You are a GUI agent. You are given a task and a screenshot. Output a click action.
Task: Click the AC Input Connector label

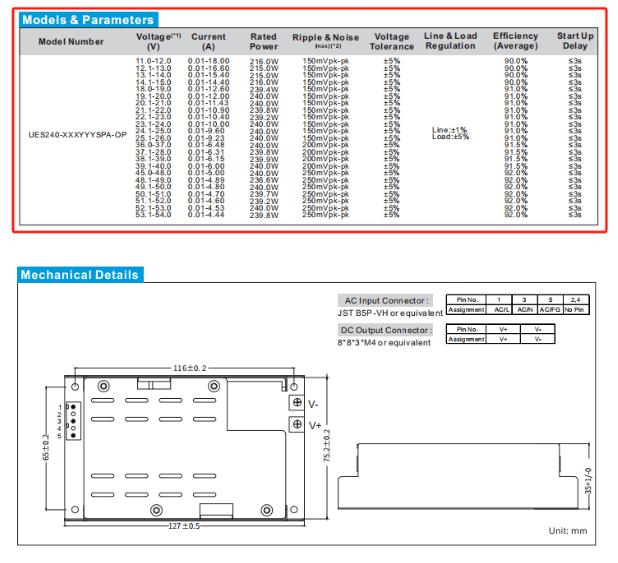tap(387, 300)
